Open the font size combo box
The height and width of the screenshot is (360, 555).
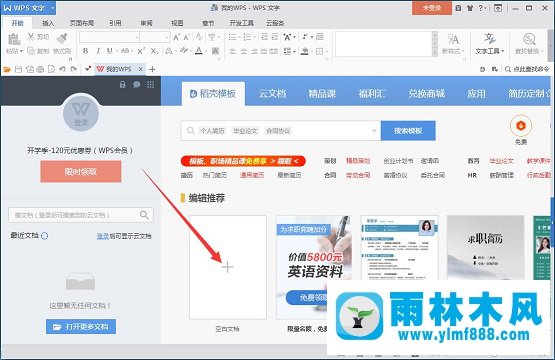154,37
